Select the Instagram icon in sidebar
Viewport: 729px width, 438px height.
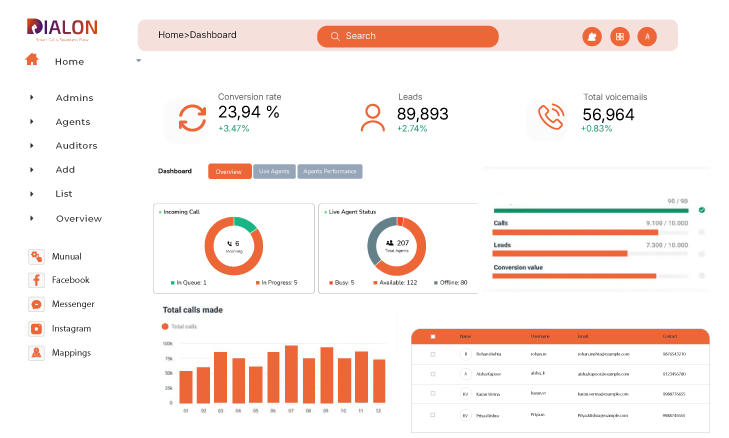point(36,328)
